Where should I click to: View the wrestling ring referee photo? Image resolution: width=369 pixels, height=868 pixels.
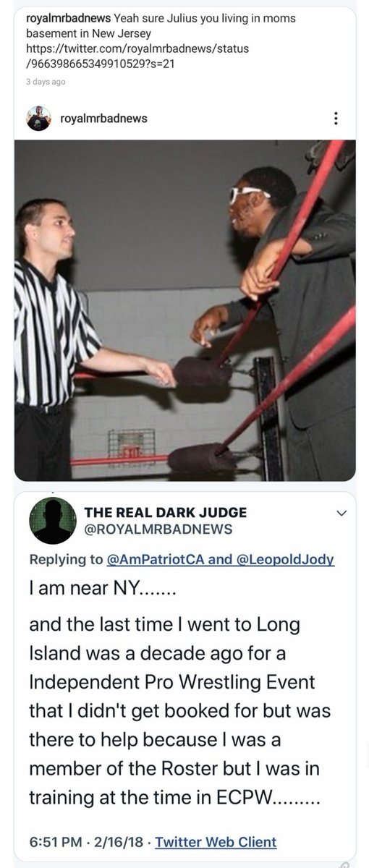pyautogui.click(x=184, y=310)
